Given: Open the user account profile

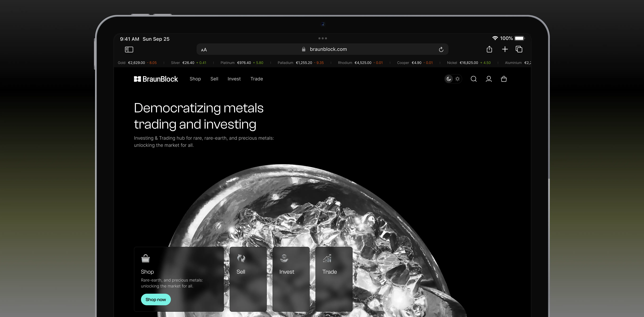Looking at the screenshot, I should tap(489, 79).
